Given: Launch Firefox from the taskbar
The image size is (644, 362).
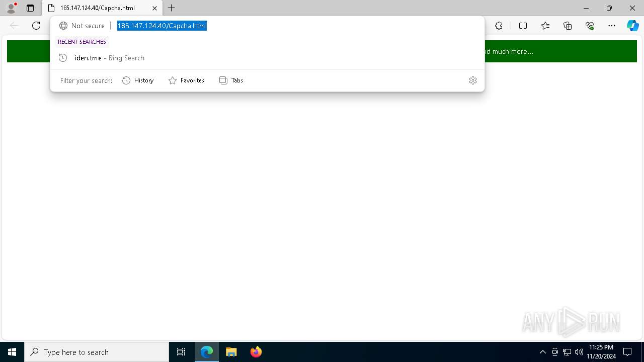Looking at the screenshot, I should (x=256, y=352).
